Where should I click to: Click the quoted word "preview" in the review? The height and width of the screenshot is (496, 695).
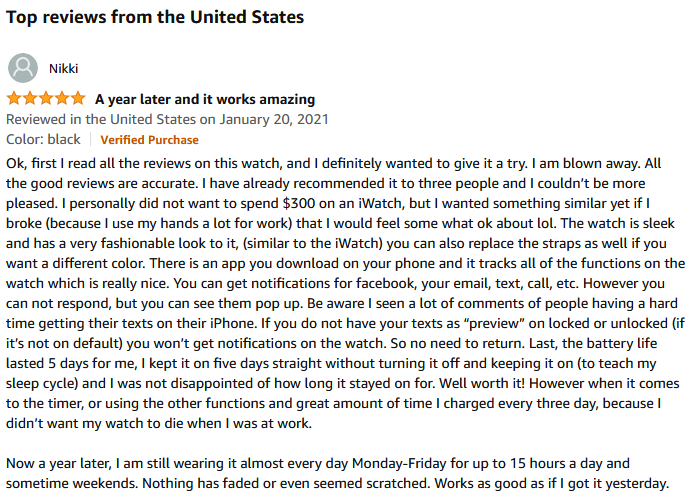pyautogui.click(x=494, y=323)
